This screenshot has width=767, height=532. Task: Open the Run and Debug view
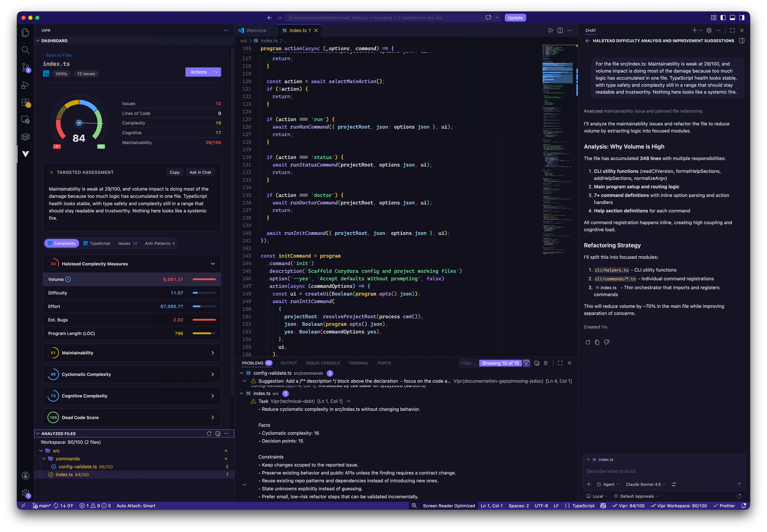coord(25,85)
